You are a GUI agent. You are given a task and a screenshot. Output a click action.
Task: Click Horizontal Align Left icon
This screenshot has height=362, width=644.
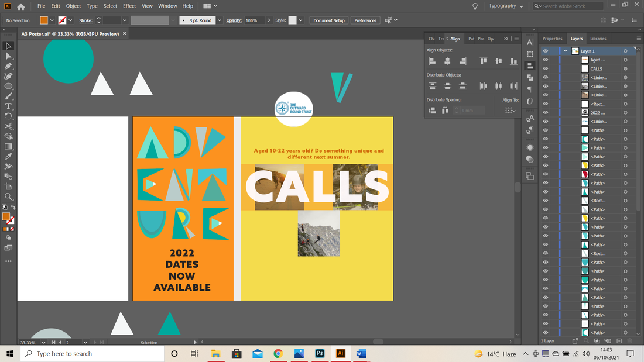coord(432,61)
